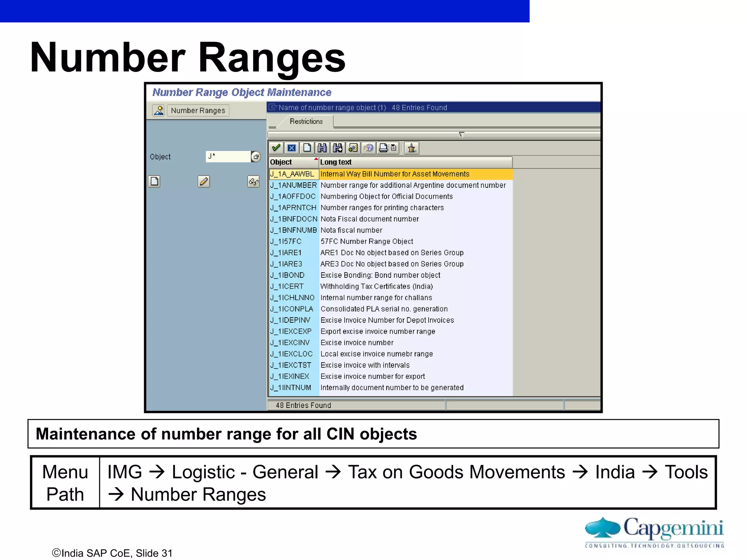This screenshot has width=747, height=560.
Task: Click the small clipboard icon beside printer
Action: click(394, 148)
